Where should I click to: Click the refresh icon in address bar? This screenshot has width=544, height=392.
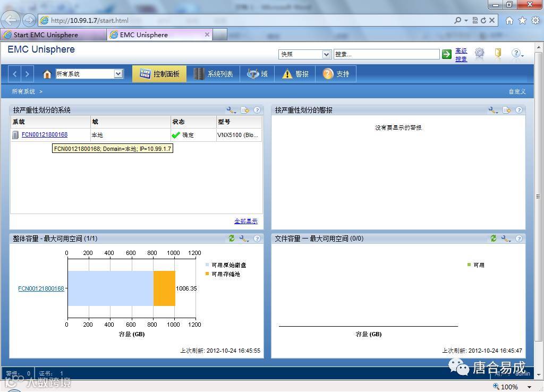pos(483,21)
